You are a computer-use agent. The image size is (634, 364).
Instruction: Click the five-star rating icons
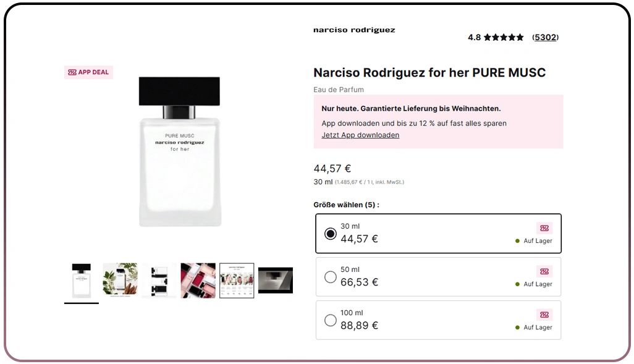(x=504, y=37)
